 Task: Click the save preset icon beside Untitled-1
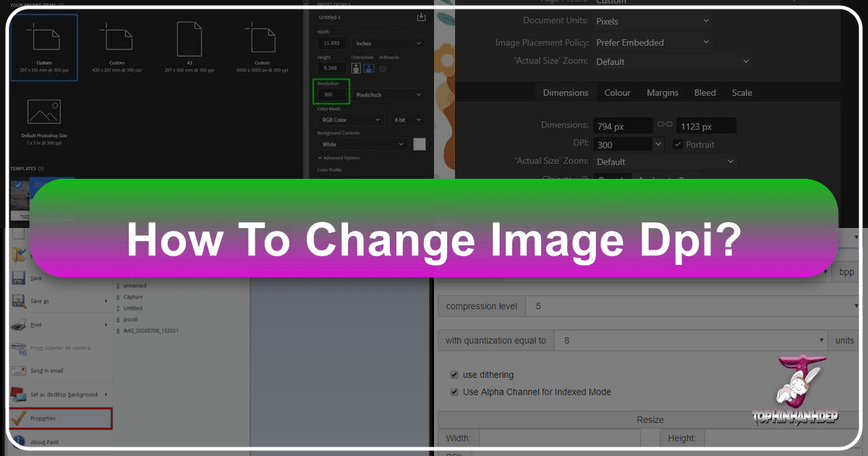[x=421, y=16]
